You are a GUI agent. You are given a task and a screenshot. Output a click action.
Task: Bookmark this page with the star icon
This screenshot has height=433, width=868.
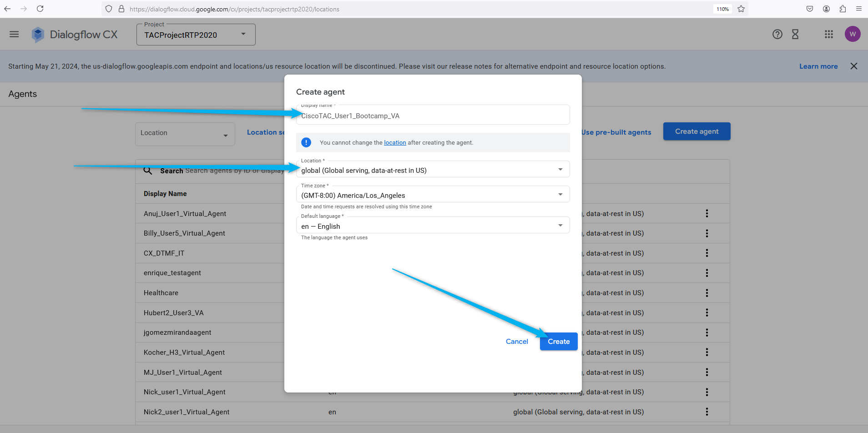(741, 9)
